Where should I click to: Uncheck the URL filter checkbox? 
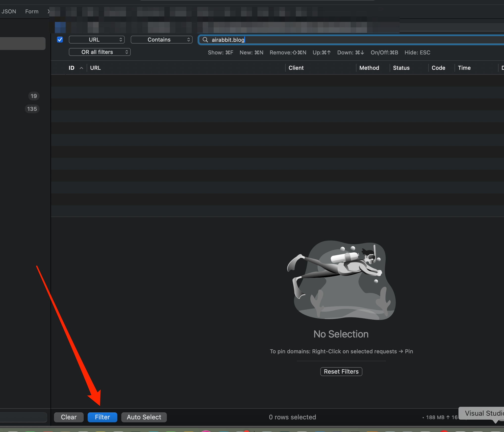60,40
